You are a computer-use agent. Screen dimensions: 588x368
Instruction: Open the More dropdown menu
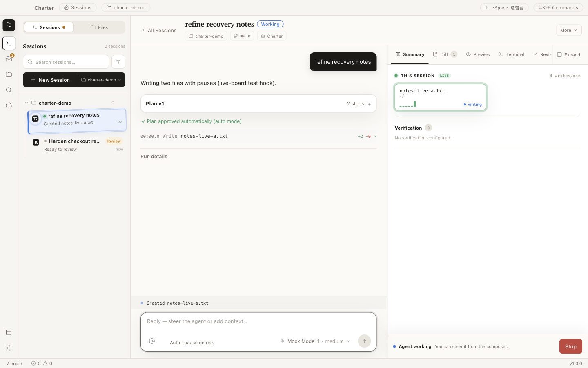tap(569, 30)
